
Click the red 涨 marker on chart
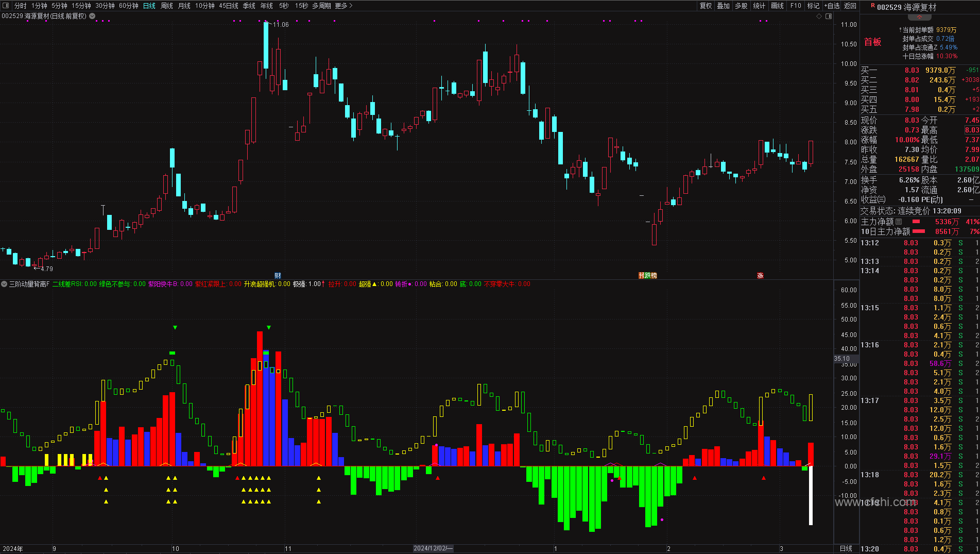tap(760, 276)
